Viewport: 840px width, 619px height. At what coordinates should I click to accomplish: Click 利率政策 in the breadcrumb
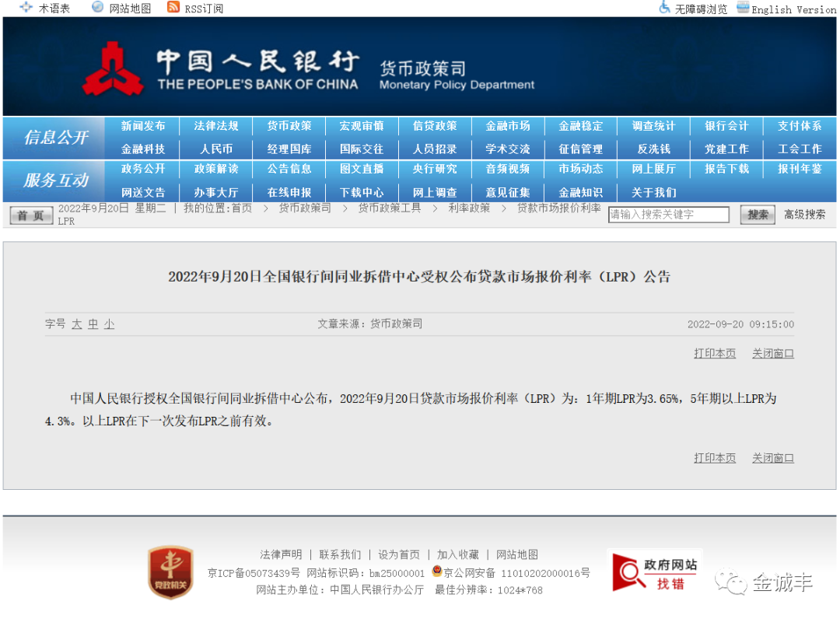pyautogui.click(x=469, y=208)
